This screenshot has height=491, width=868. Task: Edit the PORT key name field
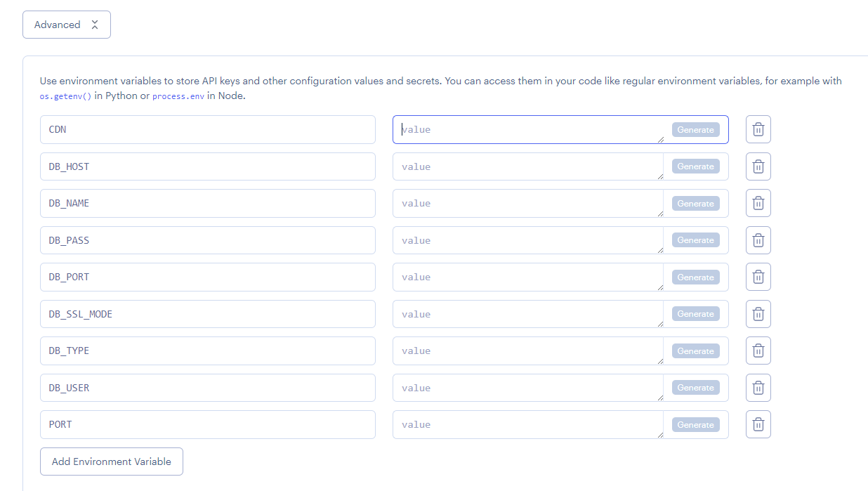(208, 424)
